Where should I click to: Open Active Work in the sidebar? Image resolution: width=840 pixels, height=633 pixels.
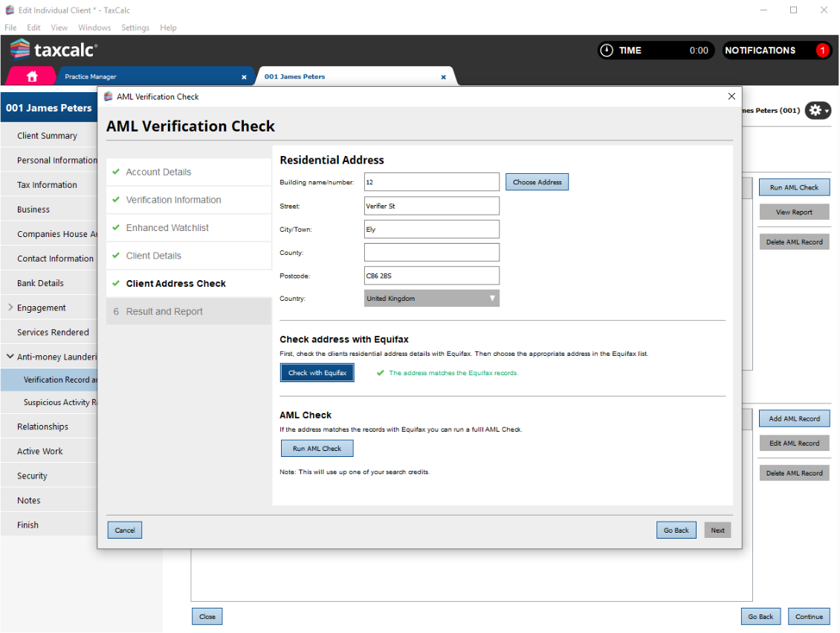pyautogui.click(x=49, y=451)
